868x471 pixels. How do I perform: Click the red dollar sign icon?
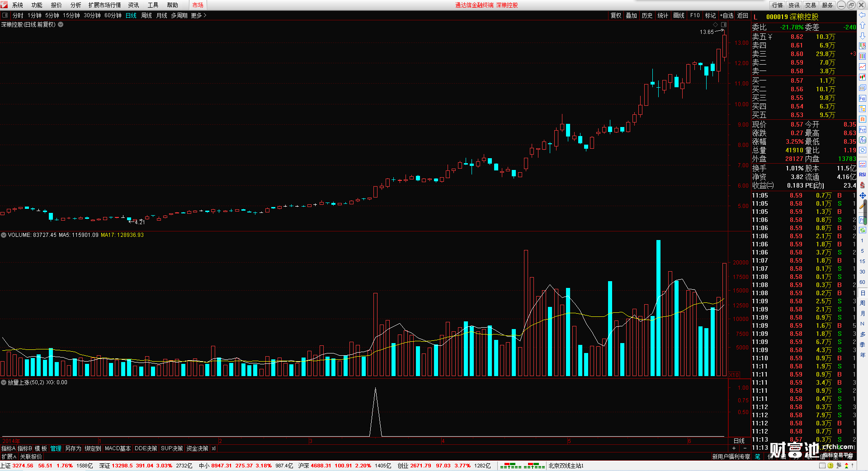[862, 185]
